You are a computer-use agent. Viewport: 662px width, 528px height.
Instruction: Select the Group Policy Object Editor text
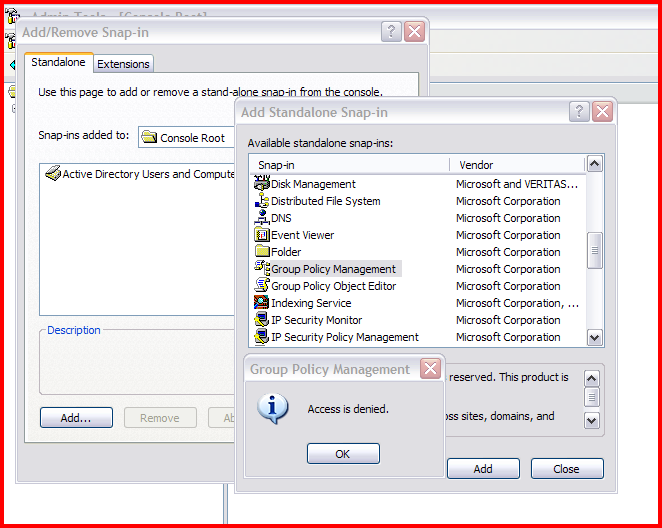[334, 286]
